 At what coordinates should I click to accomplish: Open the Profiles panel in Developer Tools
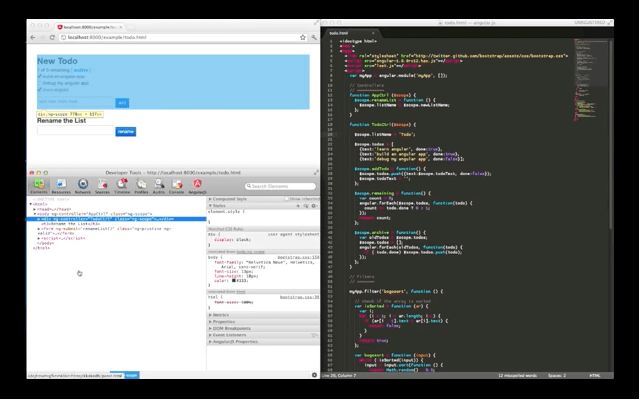click(x=141, y=186)
